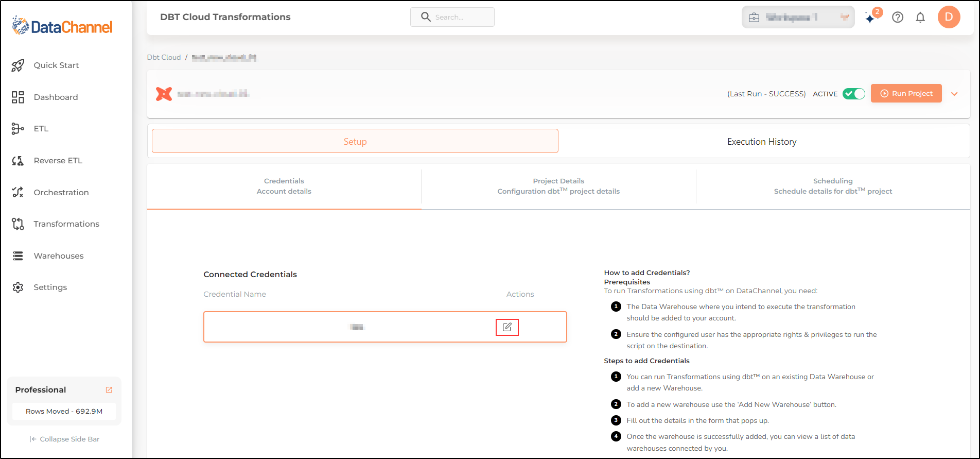Click the search magnifier icon
The image size is (980, 459).
tap(426, 17)
